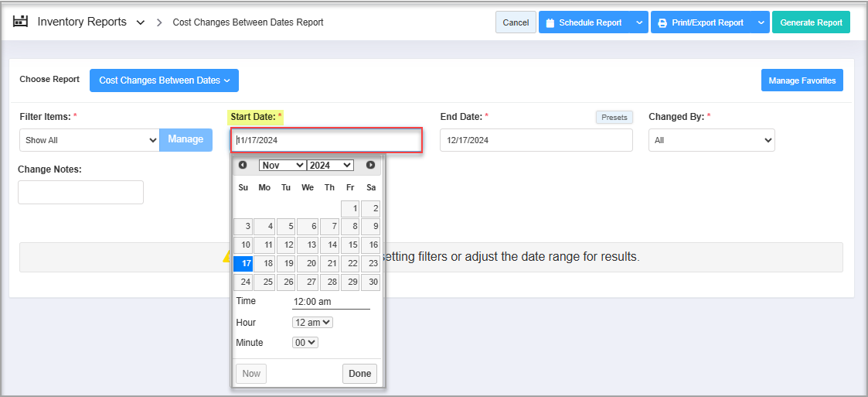Image resolution: width=868 pixels, height=397 pixels.
Task: Pick November 8 on the calendar
Action: point(350,227)
